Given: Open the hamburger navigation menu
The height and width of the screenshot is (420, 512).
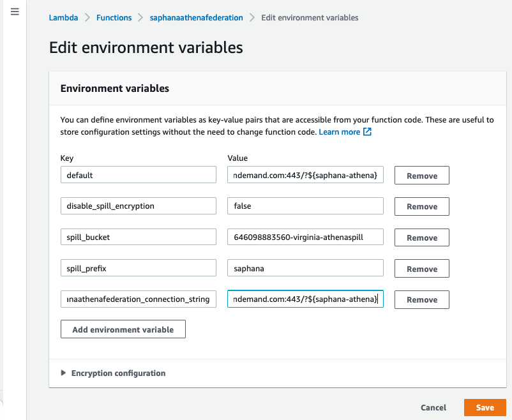Looking at the screenshot, I should tap(15, 11).
